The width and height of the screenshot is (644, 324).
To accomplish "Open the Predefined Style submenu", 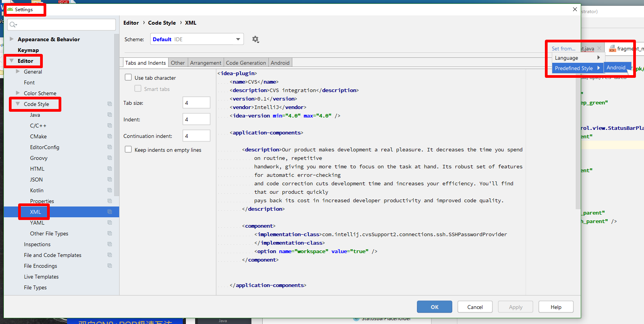I will [577, 68].
